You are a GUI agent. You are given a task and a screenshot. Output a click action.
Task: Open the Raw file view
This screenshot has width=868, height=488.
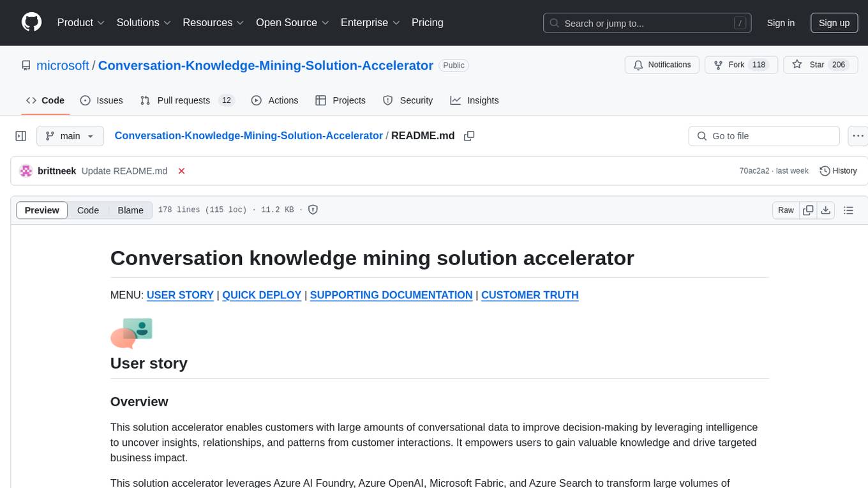[x=786, y=210]
